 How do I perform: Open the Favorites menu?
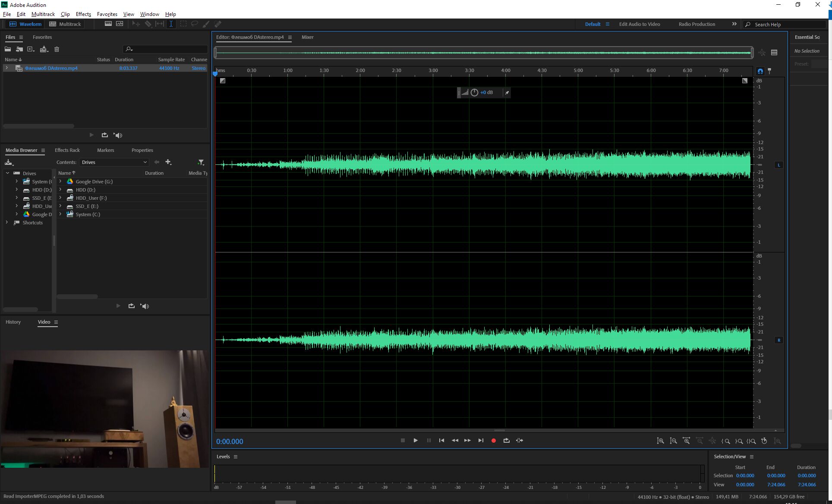107,14
